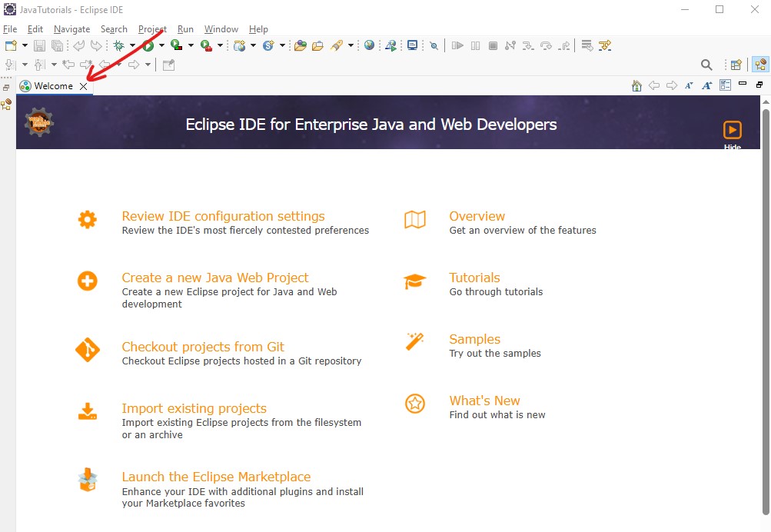Click the magnifier Search icon at right
Screen dimensions: 771x532
pos(706,65)
